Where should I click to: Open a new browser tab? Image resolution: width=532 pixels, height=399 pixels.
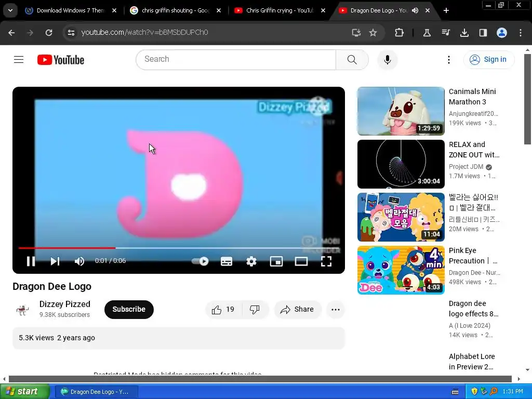click(446, 10)
